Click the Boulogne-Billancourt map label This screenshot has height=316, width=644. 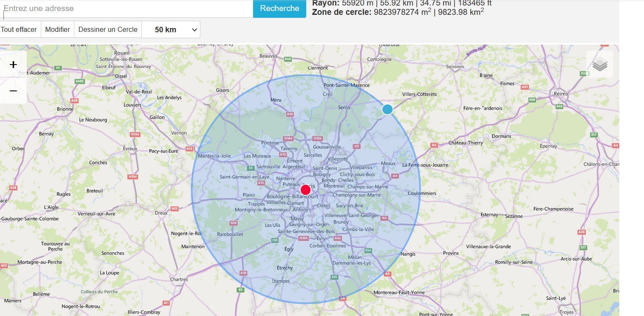point(292,197)
